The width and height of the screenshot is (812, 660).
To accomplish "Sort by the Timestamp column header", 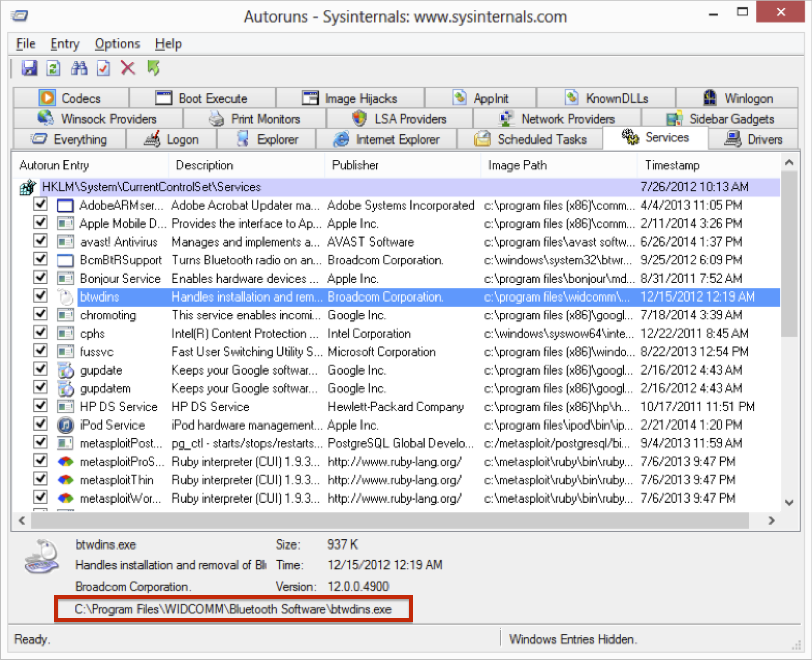I will (709, 165).
